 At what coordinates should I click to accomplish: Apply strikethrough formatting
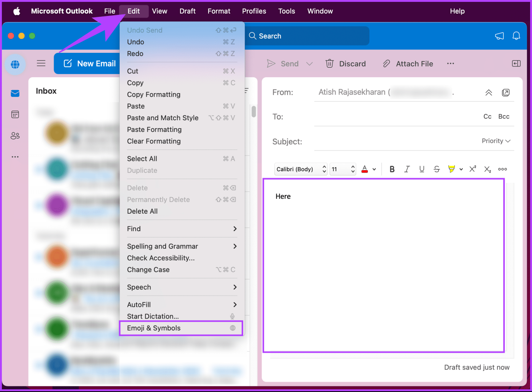[x=437, y=169]
